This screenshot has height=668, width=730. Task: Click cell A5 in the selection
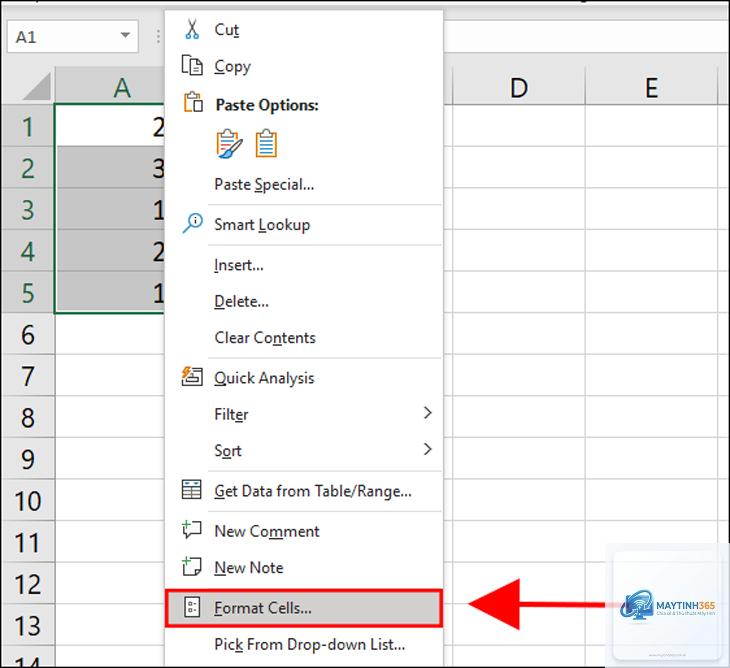pyautogui.click(x=110, y=292)
